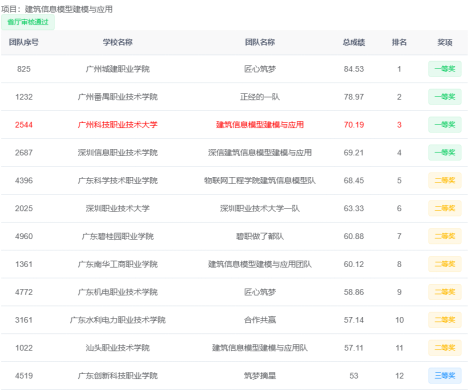Select team number 1022

point(24,348)
